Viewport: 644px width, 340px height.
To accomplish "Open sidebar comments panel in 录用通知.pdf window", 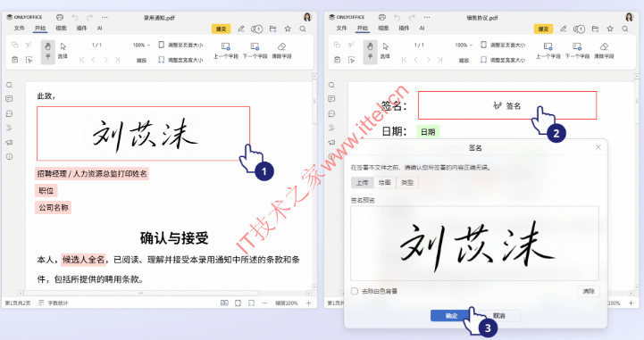I will click(10, 99).
